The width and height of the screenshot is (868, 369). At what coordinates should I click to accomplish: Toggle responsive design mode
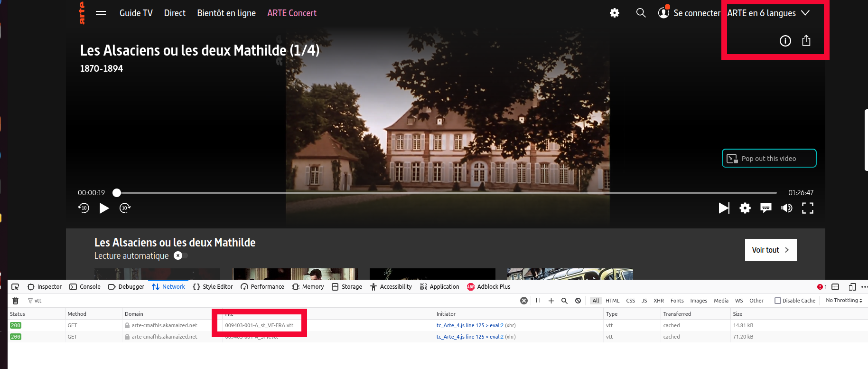852,287
